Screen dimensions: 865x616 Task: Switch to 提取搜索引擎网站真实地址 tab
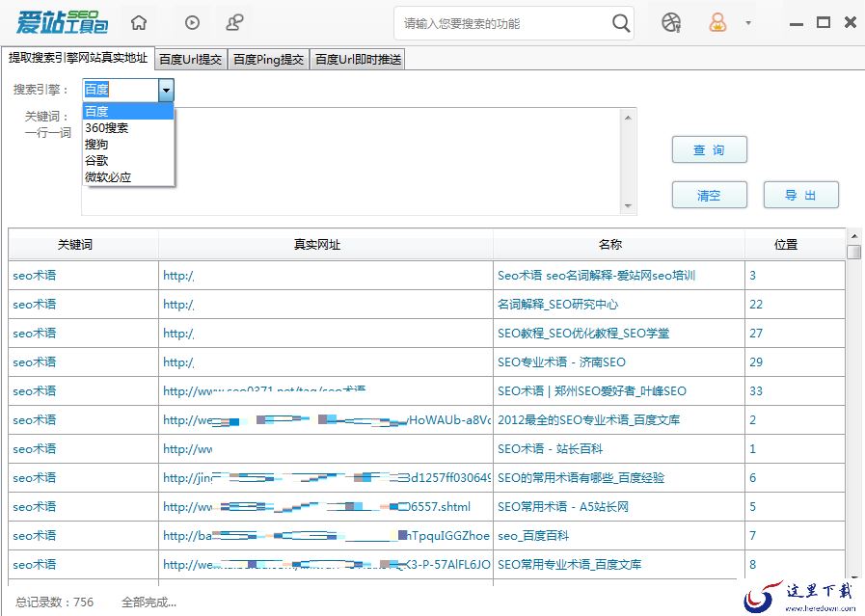pos(78,58)
